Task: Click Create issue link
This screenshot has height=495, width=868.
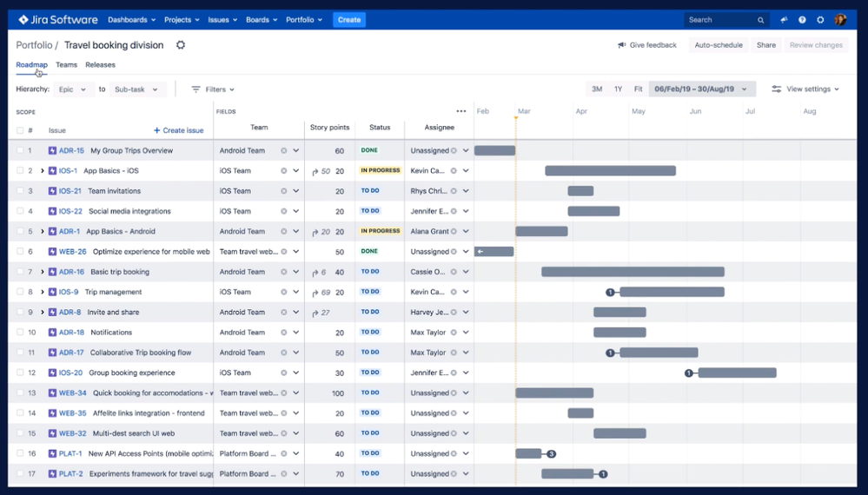Action: (178, 130)
